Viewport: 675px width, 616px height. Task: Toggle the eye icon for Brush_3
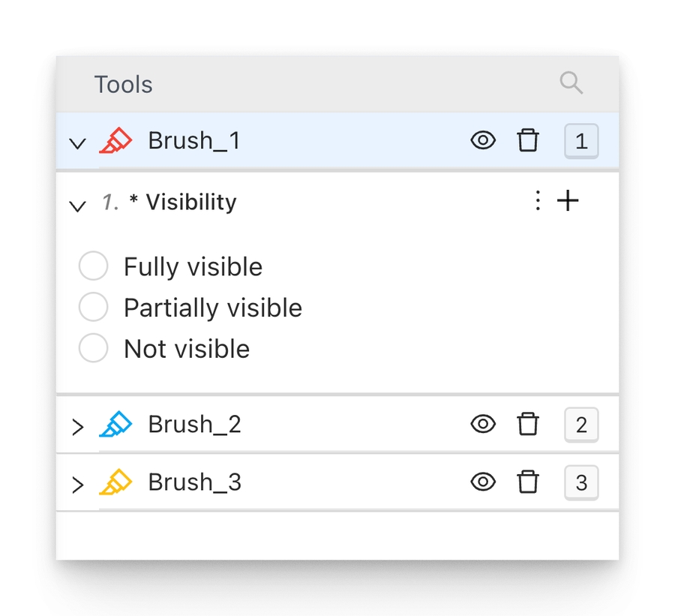click(x=483, y=482)
